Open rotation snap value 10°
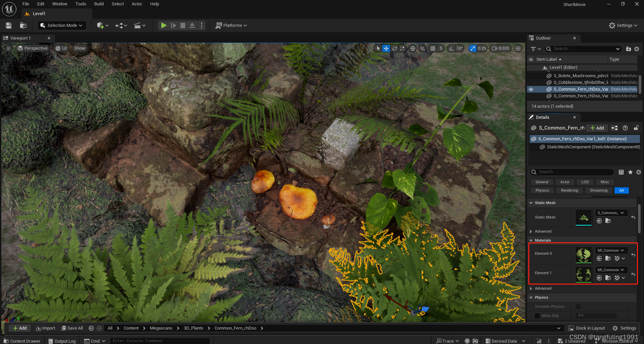 [460, 48]
